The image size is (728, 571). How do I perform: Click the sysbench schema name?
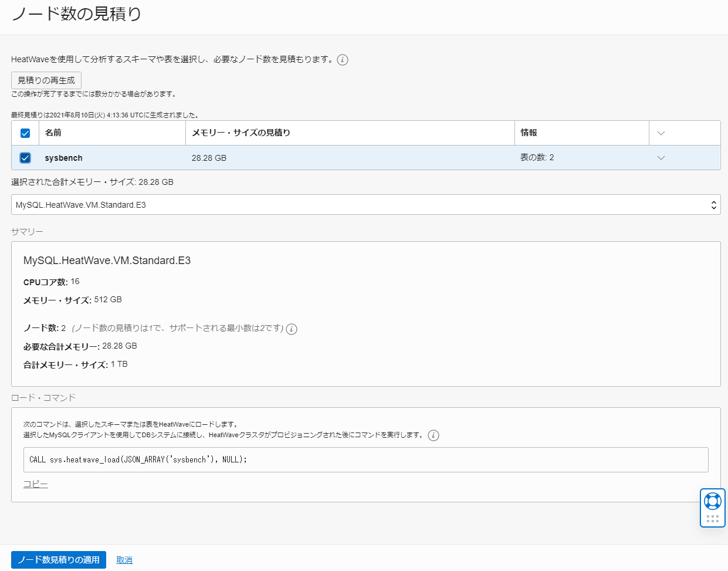click(63, 158)
